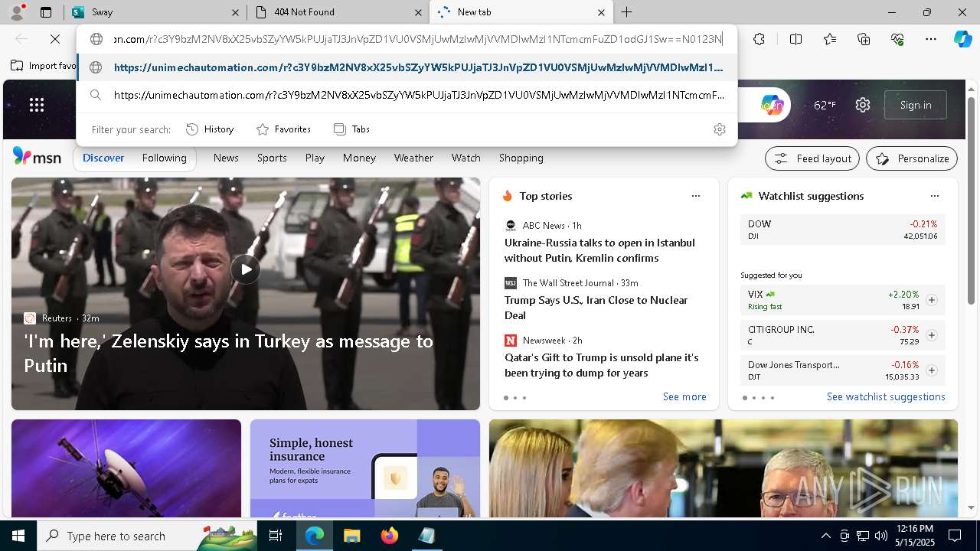Image resolution: width=980 pixels, height=551 pixels.
Task: Filter search by History
Action: (210, 129)
